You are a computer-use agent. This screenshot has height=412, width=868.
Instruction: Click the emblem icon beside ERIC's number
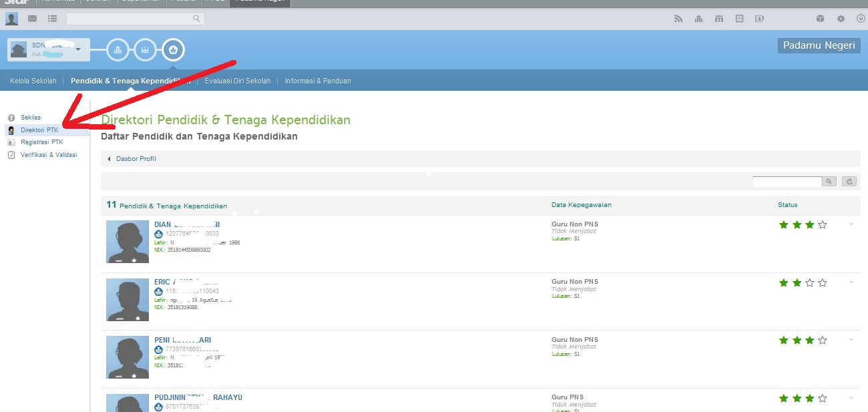[159, 292]
